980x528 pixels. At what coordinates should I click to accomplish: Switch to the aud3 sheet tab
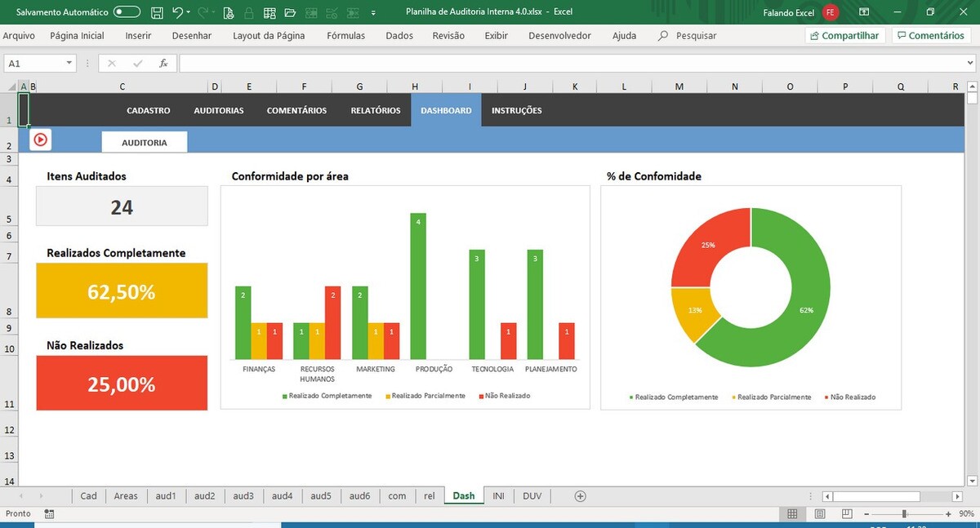243,496
